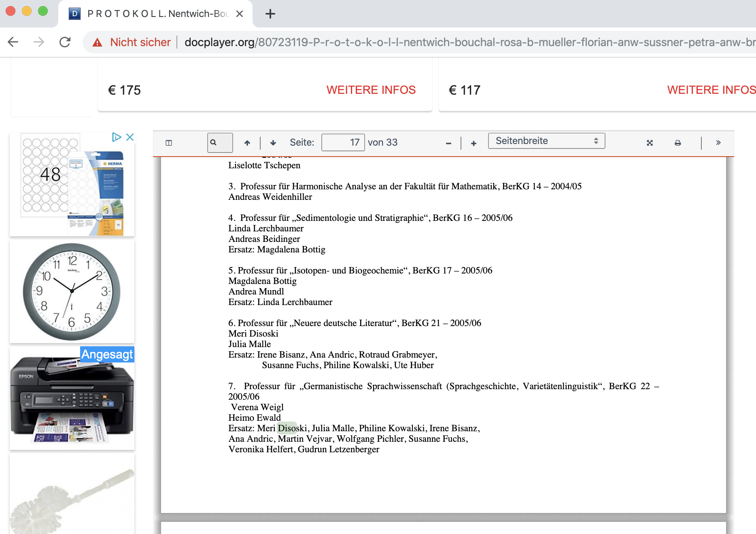Click the name 'Julia Malle' under item 6
Viewport: 756px width, 534px height.
(x=250, y=344)
